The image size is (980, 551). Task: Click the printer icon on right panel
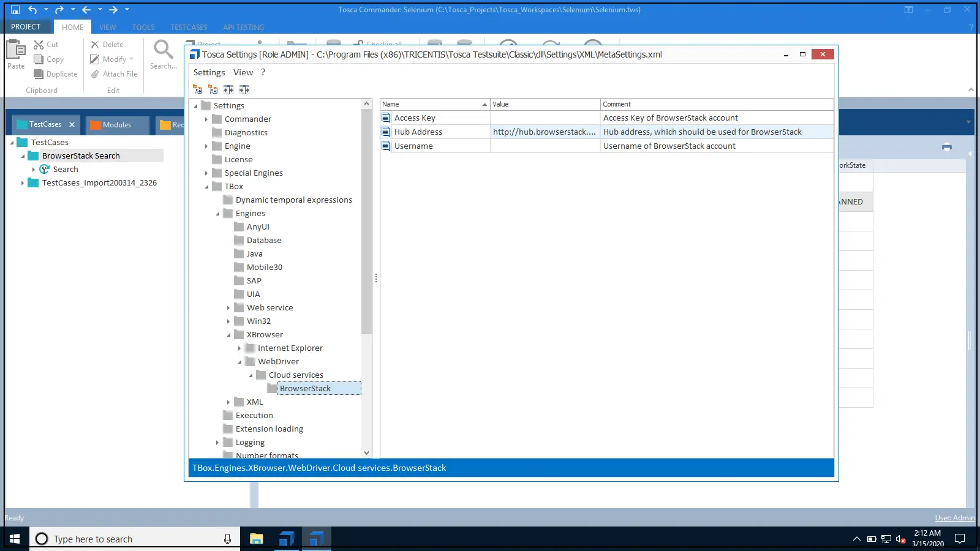tap(947, 147)
